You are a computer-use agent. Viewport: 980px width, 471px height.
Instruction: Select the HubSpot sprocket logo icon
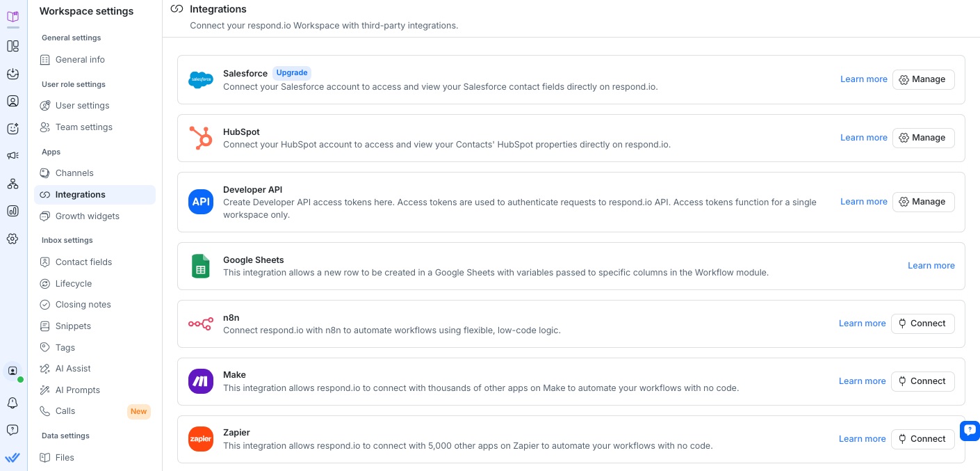(x=201, y=138)
